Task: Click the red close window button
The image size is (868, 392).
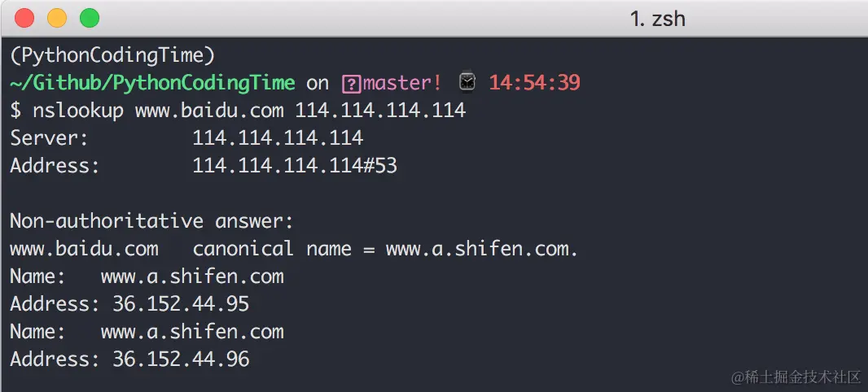Action: coord(24,18)
